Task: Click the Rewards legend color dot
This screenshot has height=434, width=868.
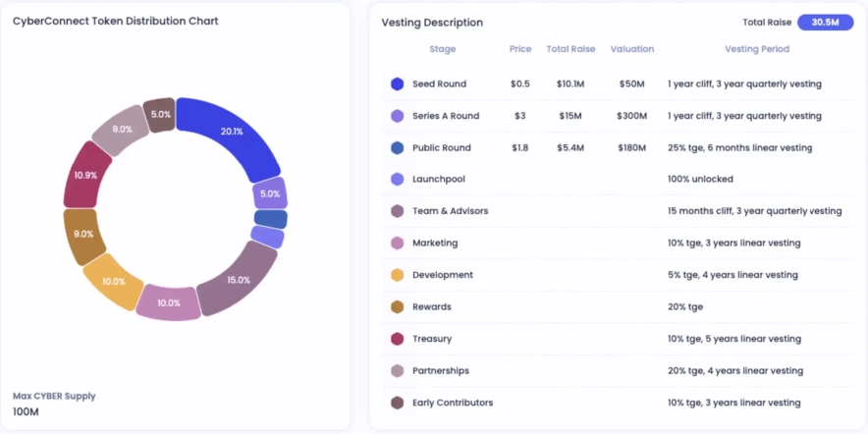Action: coord(397,307)
